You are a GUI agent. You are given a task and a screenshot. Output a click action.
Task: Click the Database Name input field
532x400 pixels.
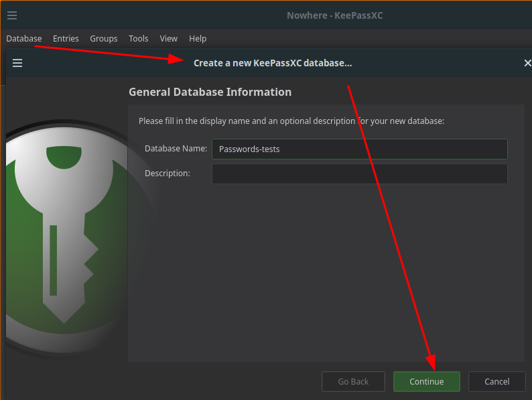coord(360,149)
